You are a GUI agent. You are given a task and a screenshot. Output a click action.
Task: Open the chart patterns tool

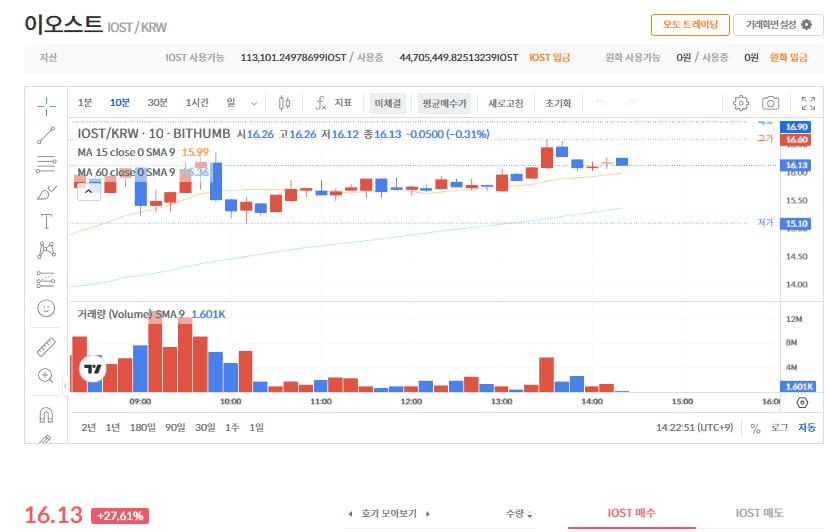pos(46,250)
